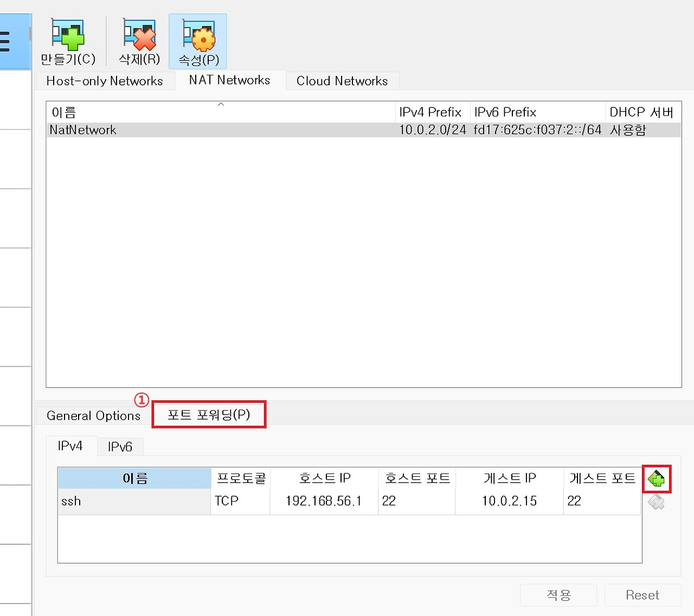Switch to Host-only Networks tab
Image resolution: width=694 pixels, height=616 pixels.
[x=105, y=81]
